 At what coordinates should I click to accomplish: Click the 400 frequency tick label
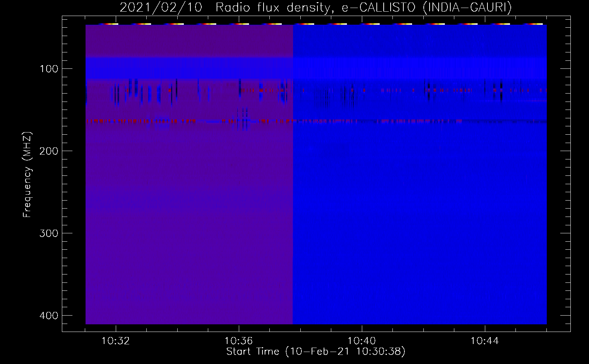pyautogui.click(x=48, y=315)
